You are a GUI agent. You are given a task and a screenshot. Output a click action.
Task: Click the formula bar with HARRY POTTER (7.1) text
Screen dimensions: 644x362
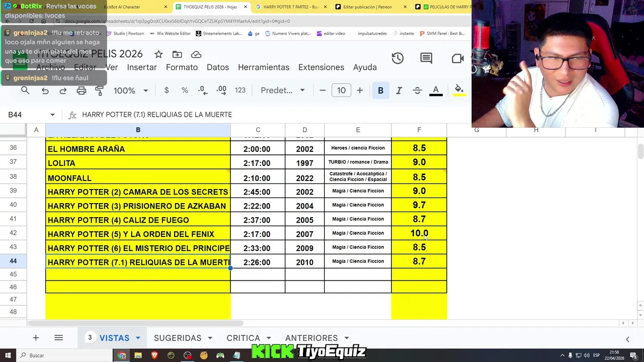pos(272,115)
